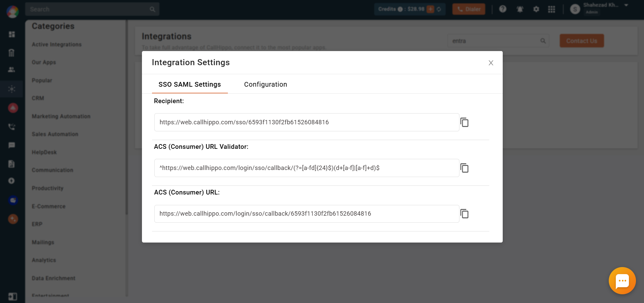Open the red circular sidebar icon

13,108
